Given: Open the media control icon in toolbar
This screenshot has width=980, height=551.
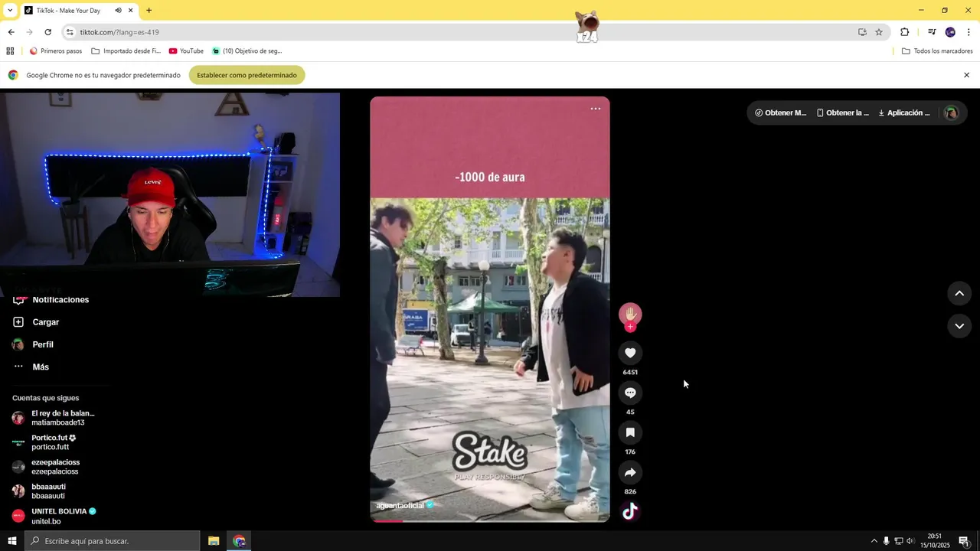Looking at the screenshot, I should [x=932, y=32].
